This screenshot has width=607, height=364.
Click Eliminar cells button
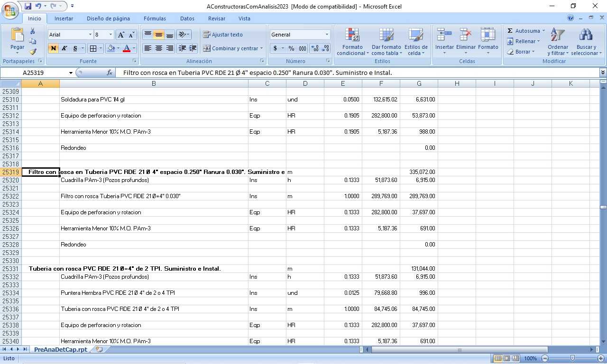[466, 42]
